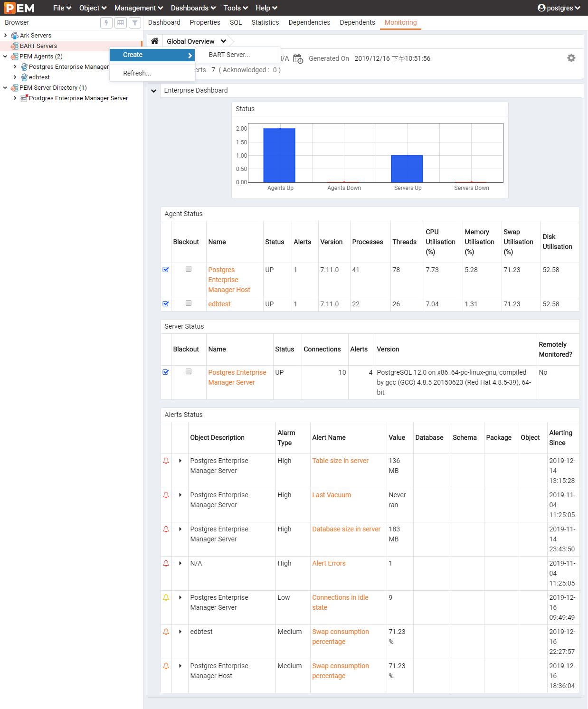Toggle blue check for Postgres Enterprise Manager Host agent

tap(166, 269)
